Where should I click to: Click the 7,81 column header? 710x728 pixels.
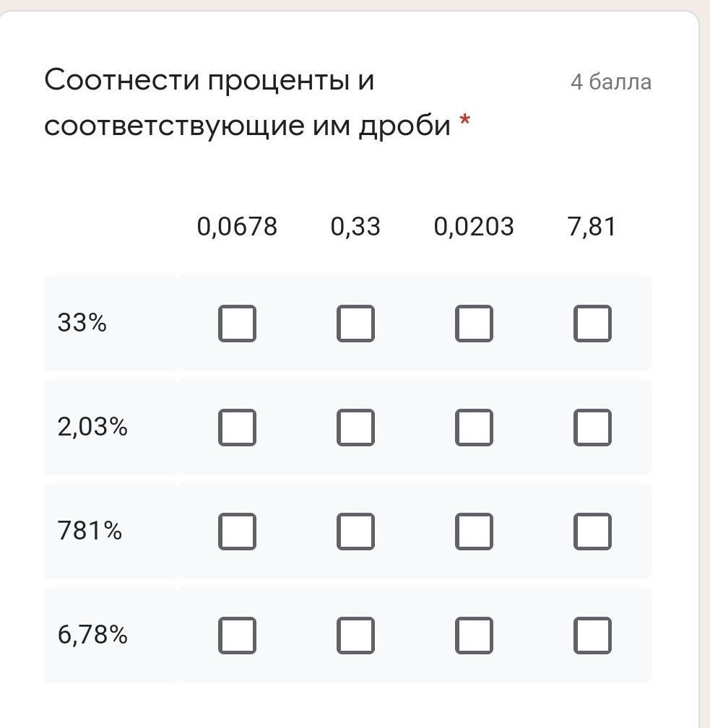592,227
